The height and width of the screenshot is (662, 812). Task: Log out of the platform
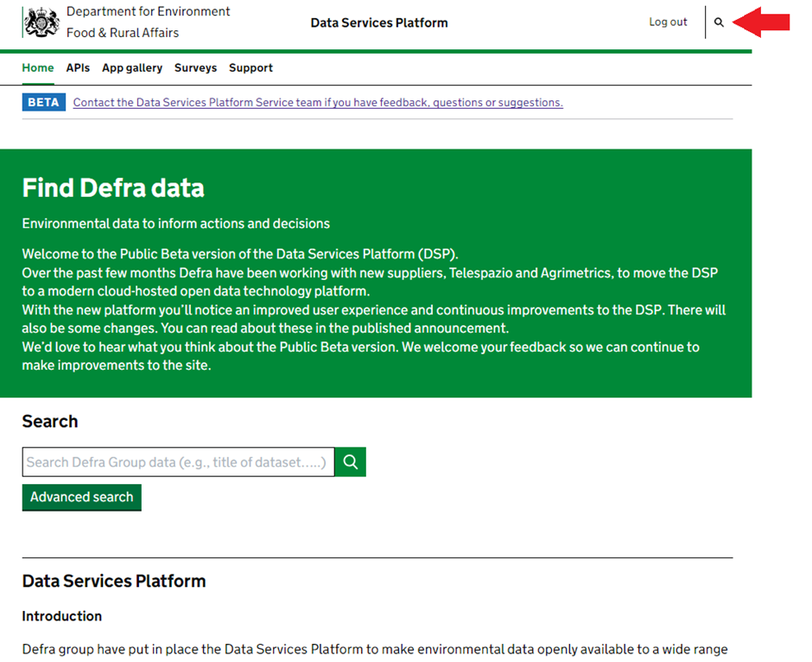[x=668, y=22]
